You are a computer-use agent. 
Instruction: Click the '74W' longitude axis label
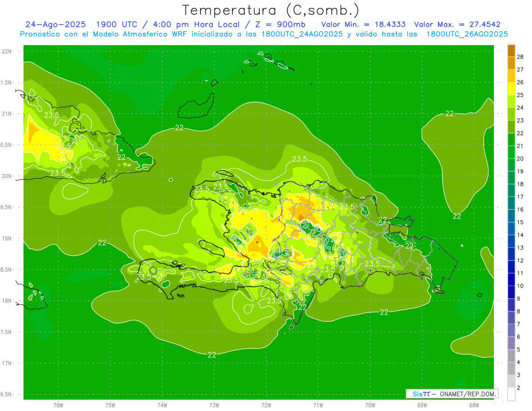[162, 405]
